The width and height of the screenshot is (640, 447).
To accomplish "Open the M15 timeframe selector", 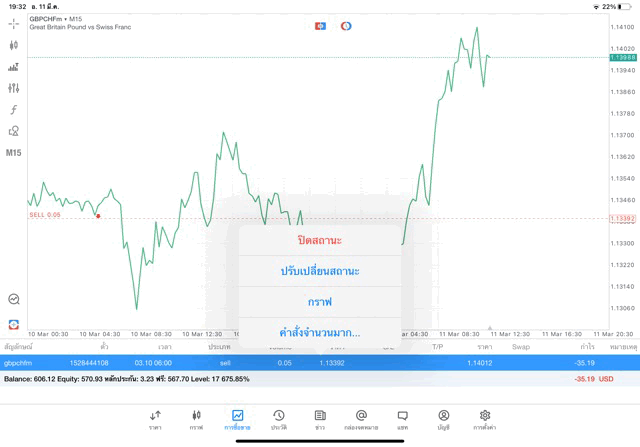I will click(x=14, y=153).
